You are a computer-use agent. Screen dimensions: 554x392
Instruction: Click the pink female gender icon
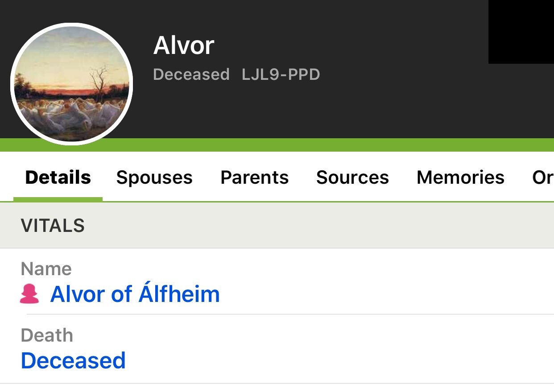29,295
